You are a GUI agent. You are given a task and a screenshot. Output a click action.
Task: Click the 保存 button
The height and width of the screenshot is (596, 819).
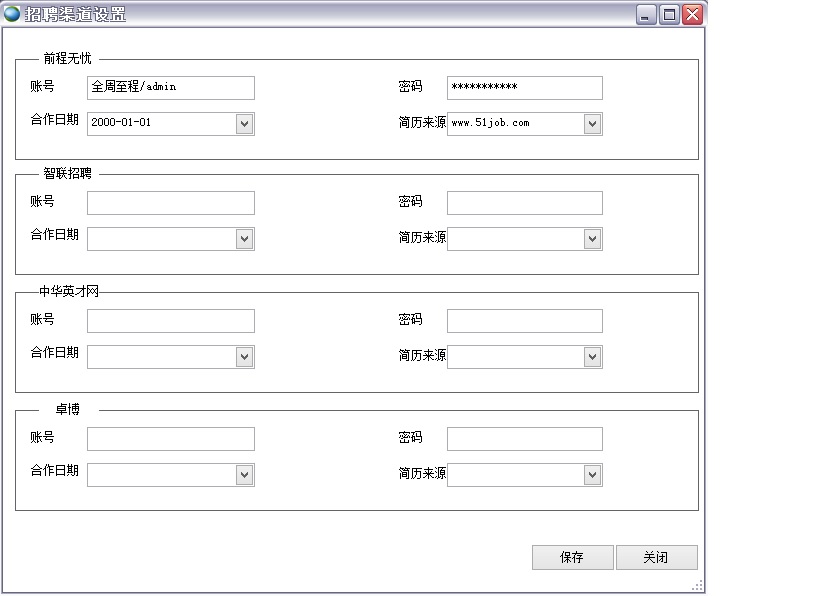coord(572,558)
